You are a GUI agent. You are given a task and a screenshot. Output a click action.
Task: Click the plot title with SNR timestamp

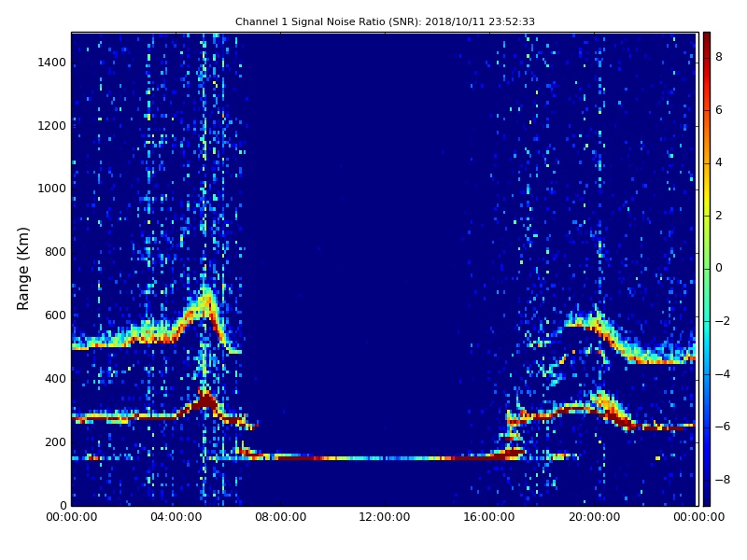tap(385, 21)
